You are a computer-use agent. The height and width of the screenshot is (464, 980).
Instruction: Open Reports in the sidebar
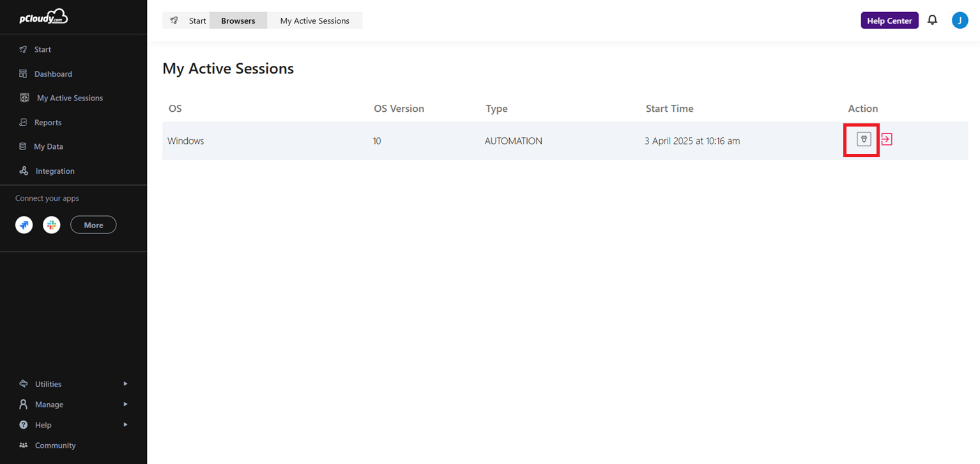[48, 123]
